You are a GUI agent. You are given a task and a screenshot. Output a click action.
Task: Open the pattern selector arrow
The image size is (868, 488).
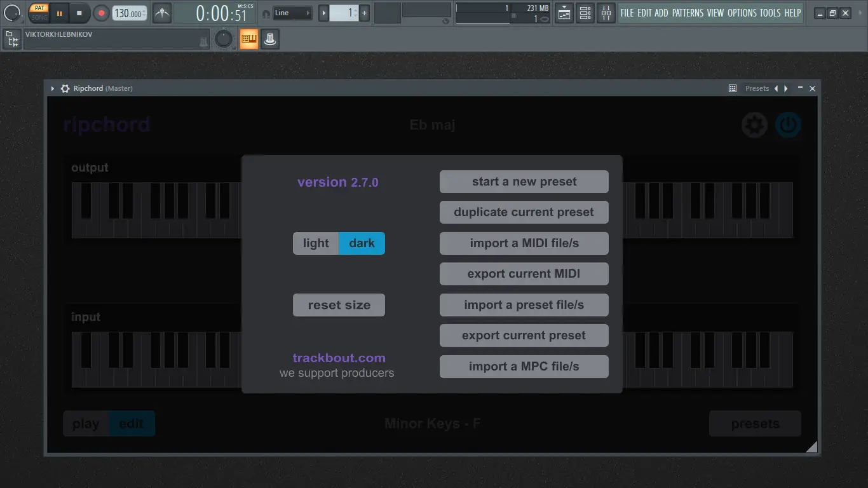(x=323, y=13)
